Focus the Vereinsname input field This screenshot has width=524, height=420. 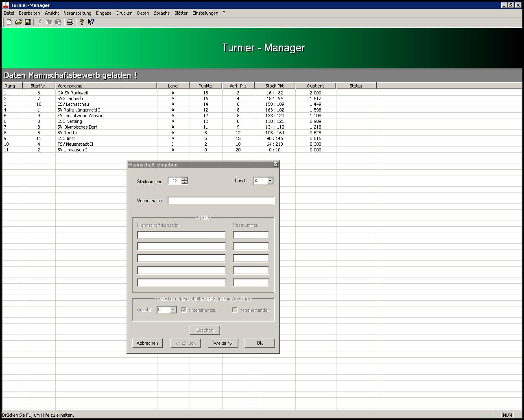tap(221, 201)
